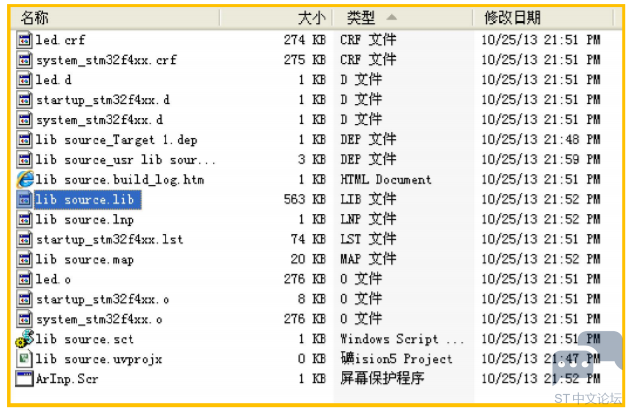The image size is (631, 414).
Task: Click the led.o file icon
Action: pos(24,279)
